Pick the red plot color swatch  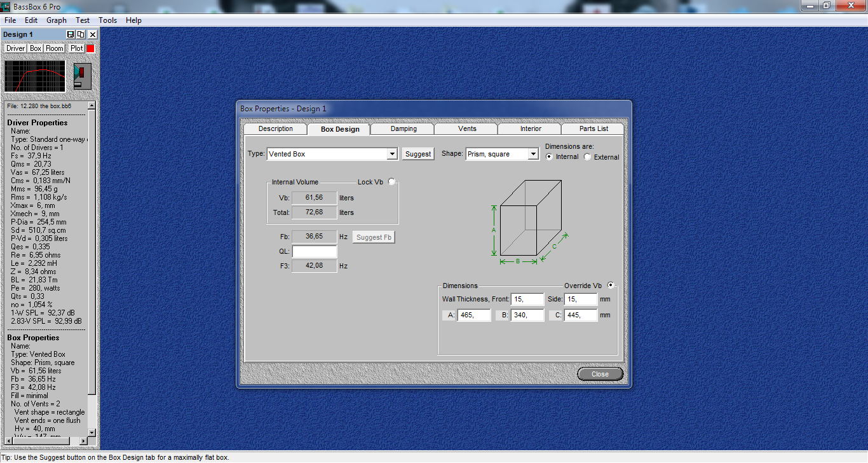pyautogui.click(x=91, y=48)
